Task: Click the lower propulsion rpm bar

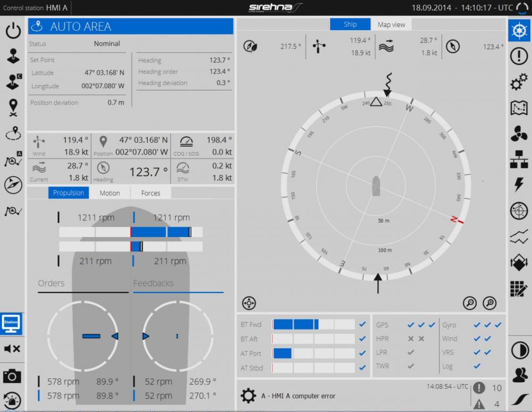Action: pos(131,247)
